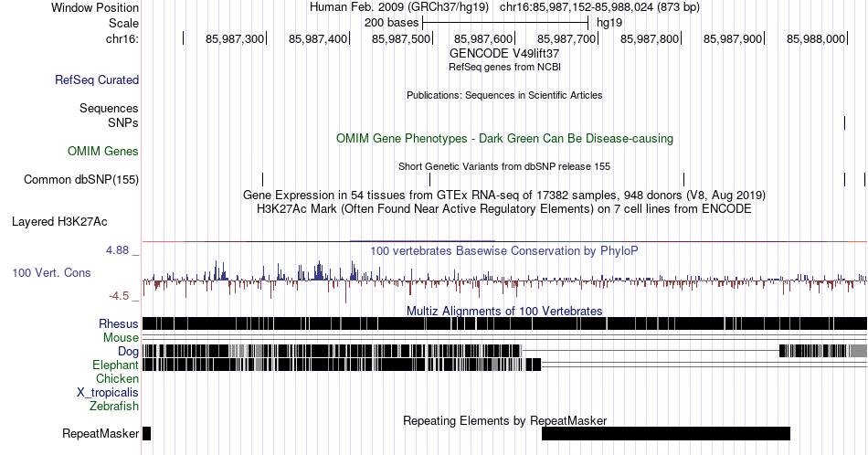Screen dimensions: 868x455
Task: Select the SNPs track label
Action: pos(123,122)
